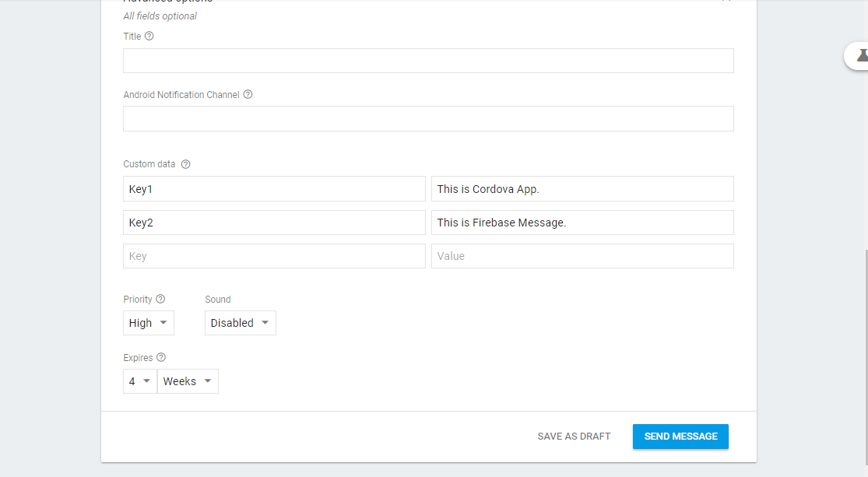This screenshot has width=868, height=477.
Task: Click the empty Key placeholder field
Action: (x=274, y=256)
